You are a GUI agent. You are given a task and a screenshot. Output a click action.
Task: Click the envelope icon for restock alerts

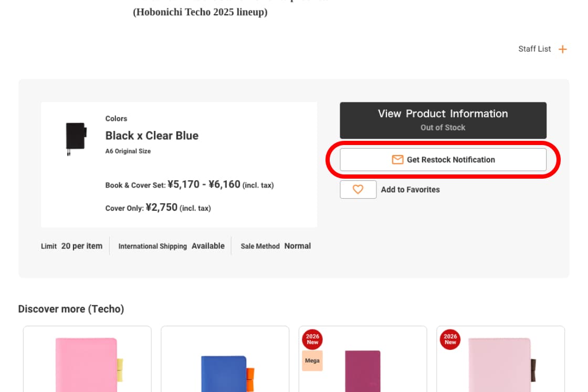[397, 160]
